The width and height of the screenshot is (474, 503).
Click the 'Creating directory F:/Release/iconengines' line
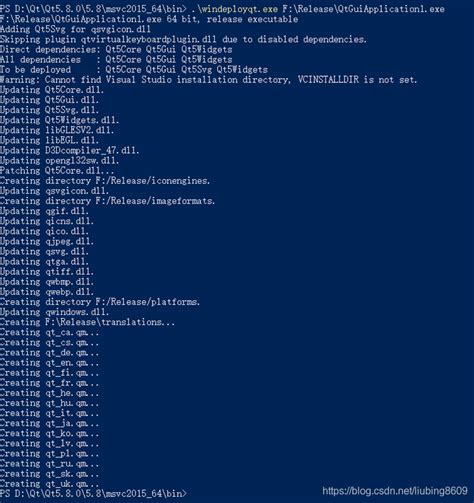pos(105,181)
